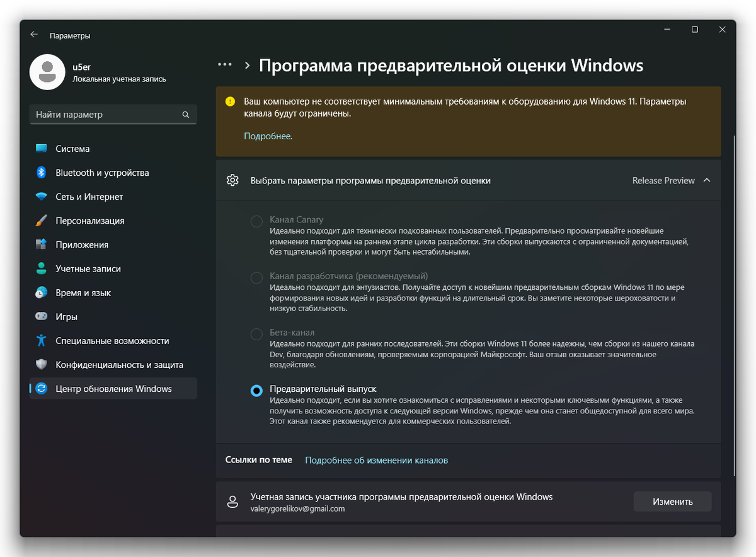The image size is (756, 557).
Task: Open the breadcrumb three-dots menu
Action: [x=225, y=65]
